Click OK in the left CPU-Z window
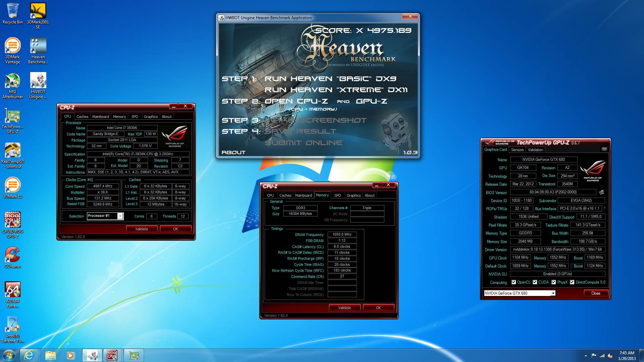 [x=175, y=229]
